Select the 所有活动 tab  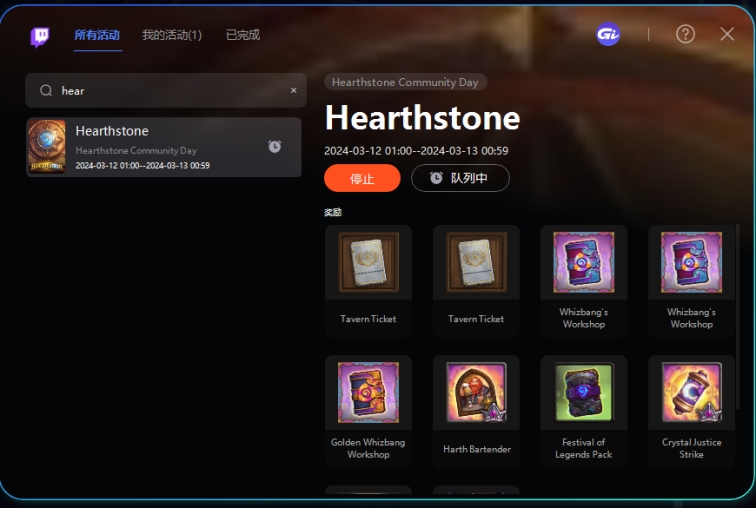97,35
